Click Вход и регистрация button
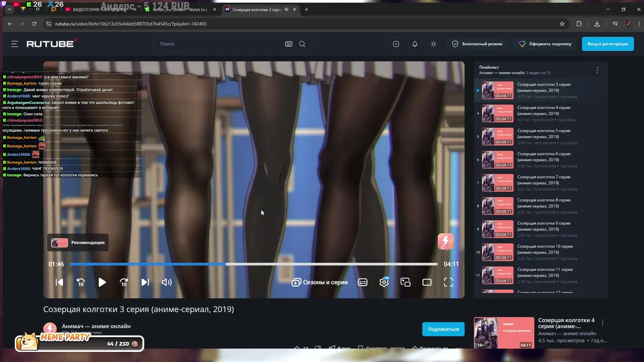Viewport: 644px width, 362px height. pos(608,44)
